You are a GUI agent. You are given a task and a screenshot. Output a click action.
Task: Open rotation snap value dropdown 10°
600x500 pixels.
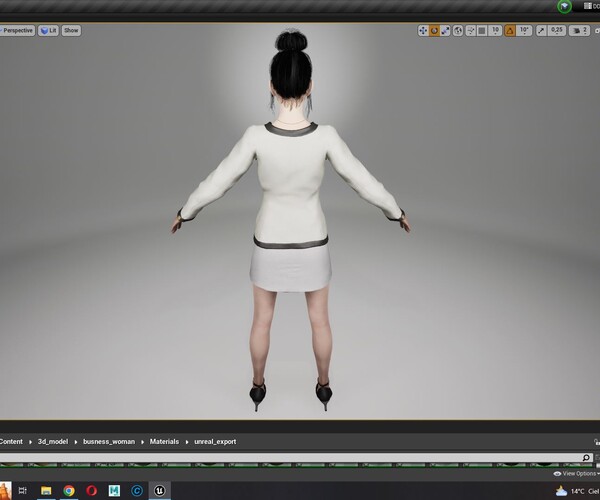point(524,31)
